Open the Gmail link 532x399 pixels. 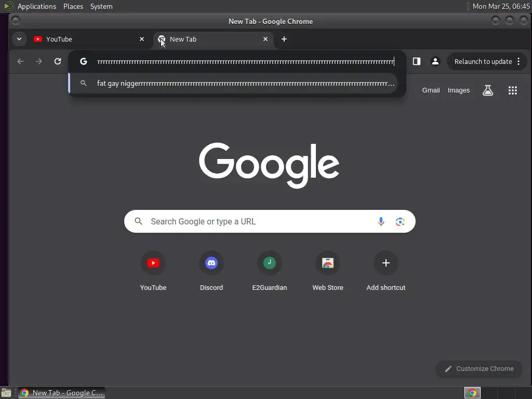431,90
